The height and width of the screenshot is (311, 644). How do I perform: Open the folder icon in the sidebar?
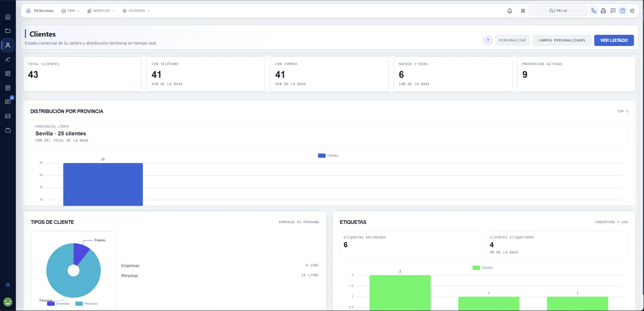pyautogui.click(x=8, y=31)
